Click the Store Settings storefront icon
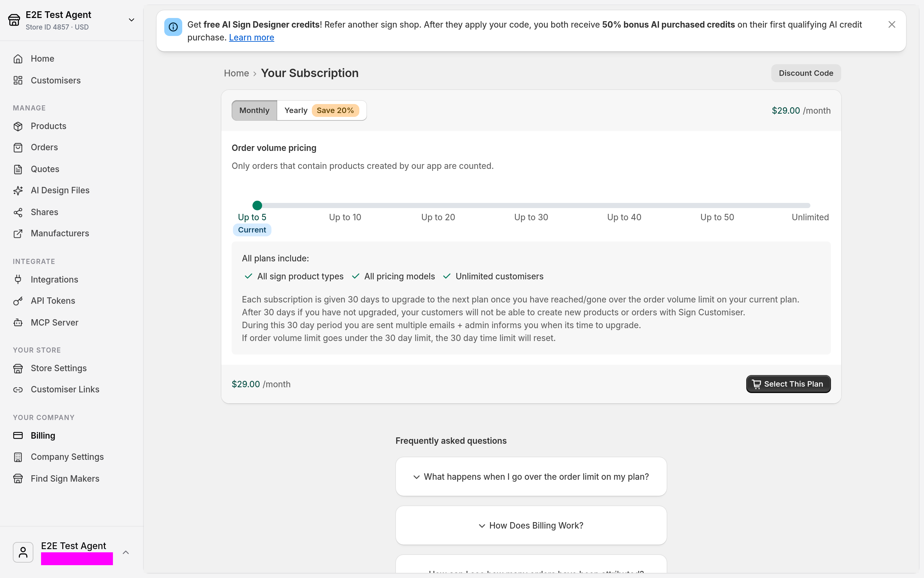The image size is (924, 578). click(x=18, y=368)
